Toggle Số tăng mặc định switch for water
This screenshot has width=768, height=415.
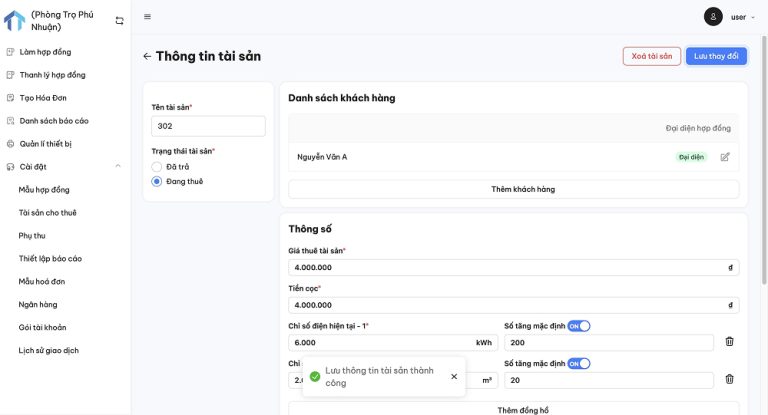point(579,363)
